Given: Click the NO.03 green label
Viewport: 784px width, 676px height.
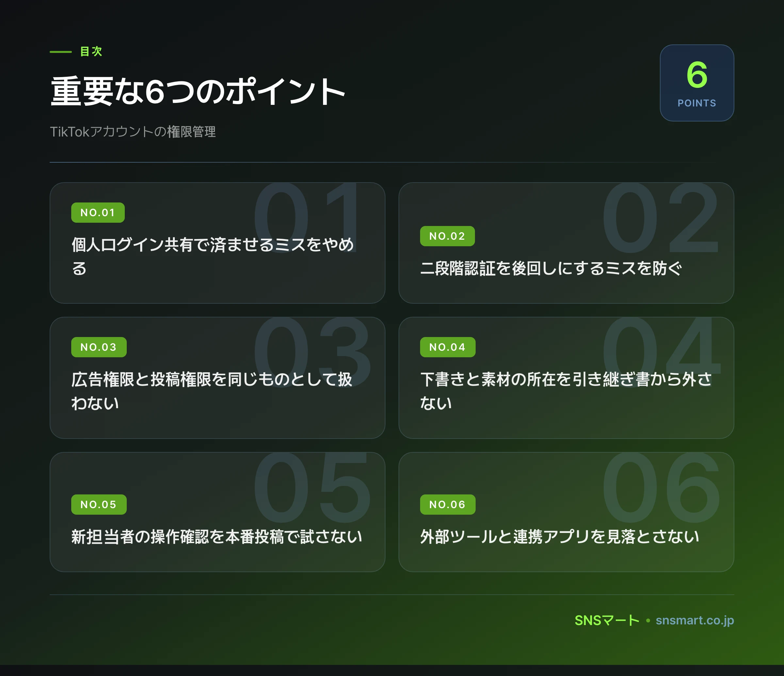Looking at the screenshot, I should pyautogui.click(x=99, y=347).
